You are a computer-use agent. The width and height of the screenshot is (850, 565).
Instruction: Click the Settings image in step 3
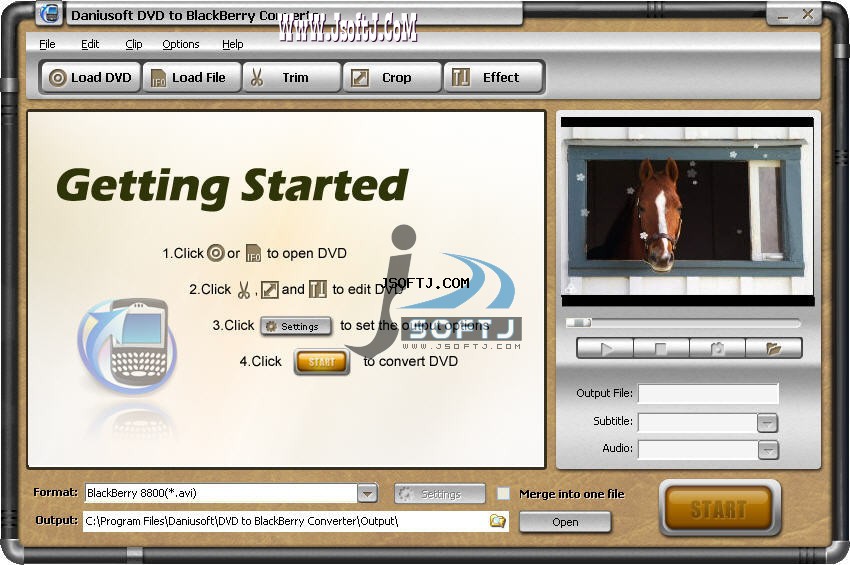pos(296,326)
